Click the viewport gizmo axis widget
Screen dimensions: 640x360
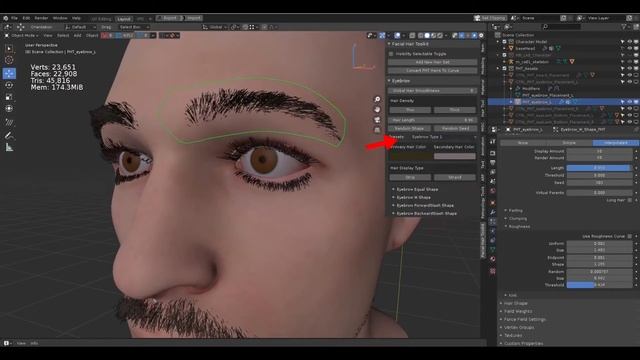point(362,57)
